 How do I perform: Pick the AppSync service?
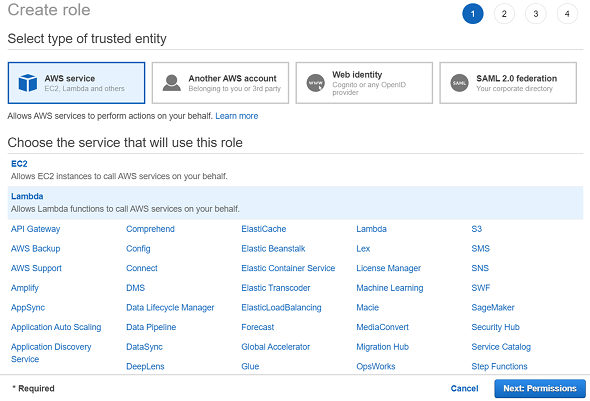point(28,307)
